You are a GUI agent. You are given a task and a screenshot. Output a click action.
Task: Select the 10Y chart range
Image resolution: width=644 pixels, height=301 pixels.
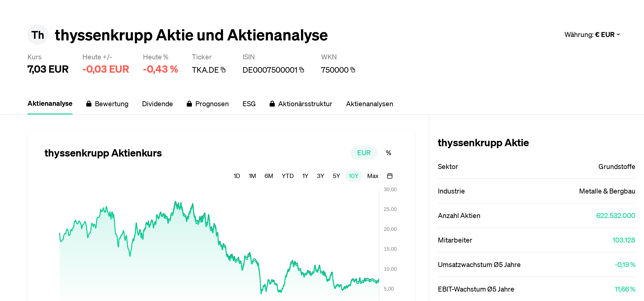pyautogui.click(x=354, y=176)
